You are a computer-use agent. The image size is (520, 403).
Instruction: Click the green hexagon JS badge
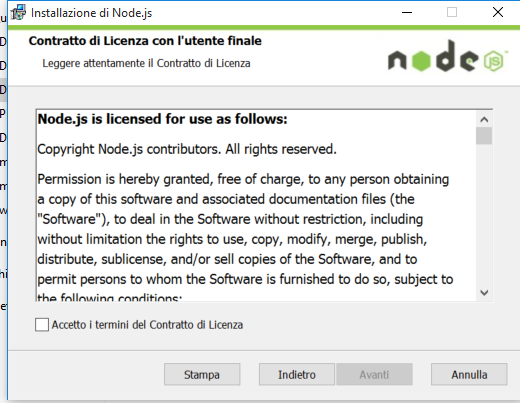pos(494,61)
